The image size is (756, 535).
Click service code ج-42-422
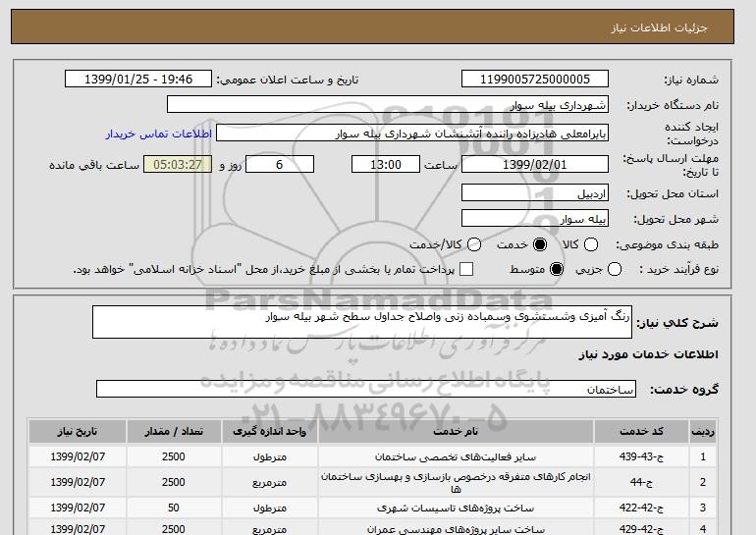[x=641, y=508]
